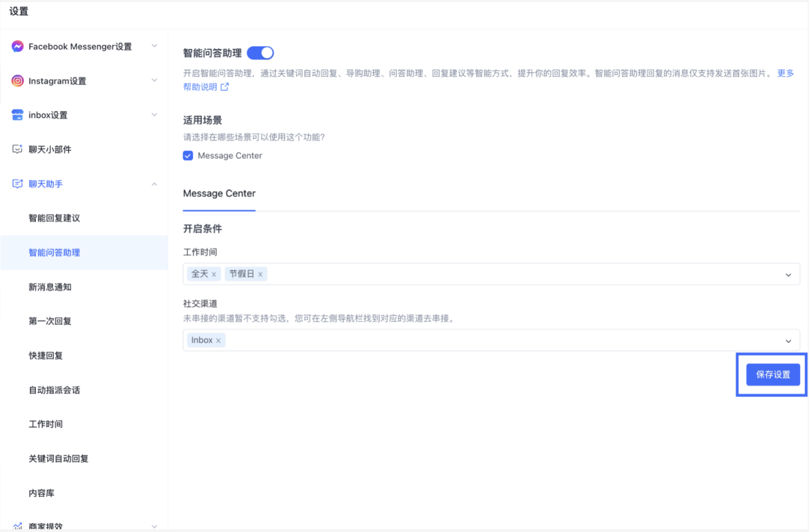Expand the Facebook Messenger设置 section

point(155,46)
